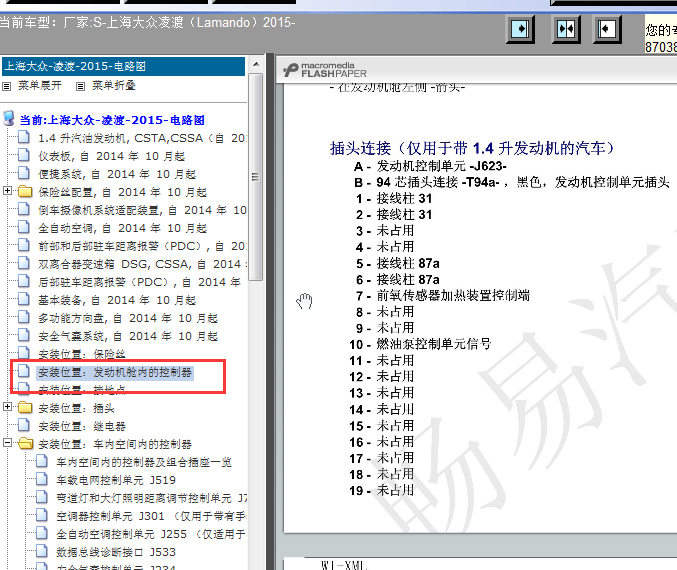Open 安装位置: 保险丝 entry
This screenshot has height=570, width=677.
pyautogui.click(x=82, y=354)
